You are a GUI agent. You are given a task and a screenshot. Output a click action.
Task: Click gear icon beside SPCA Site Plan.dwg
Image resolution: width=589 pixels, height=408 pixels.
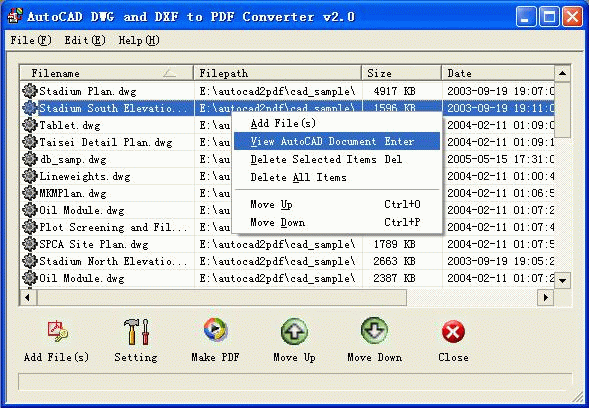29,244
